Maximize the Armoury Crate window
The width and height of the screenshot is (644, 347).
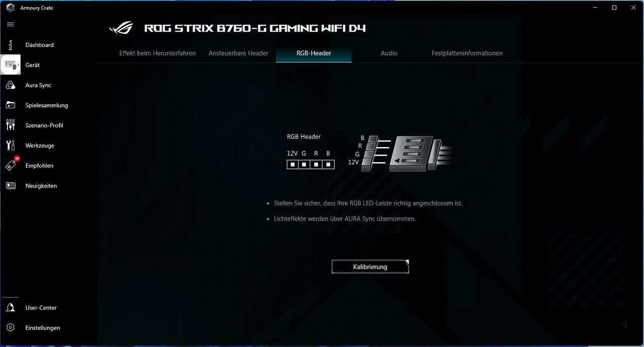[614, 8]
